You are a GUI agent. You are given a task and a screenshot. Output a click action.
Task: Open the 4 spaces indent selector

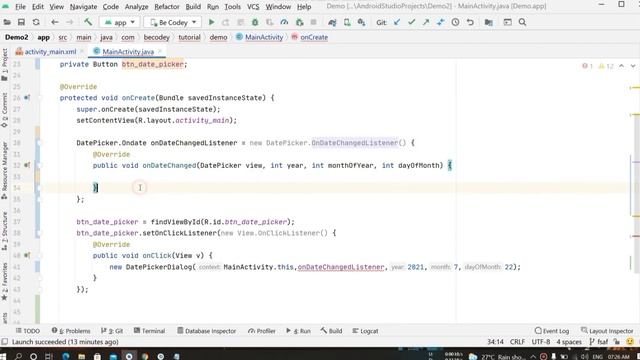[x=569, y=342]
